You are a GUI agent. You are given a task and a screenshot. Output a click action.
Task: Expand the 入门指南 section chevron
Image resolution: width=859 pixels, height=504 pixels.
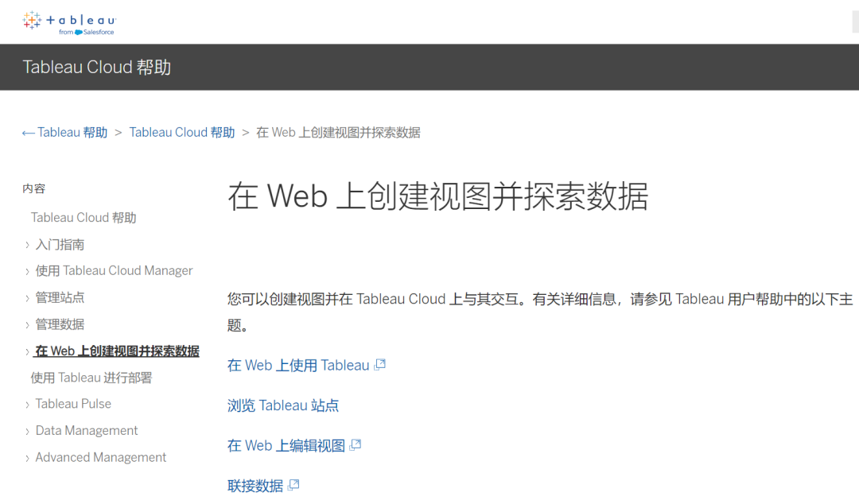click(x=27, y=245)
